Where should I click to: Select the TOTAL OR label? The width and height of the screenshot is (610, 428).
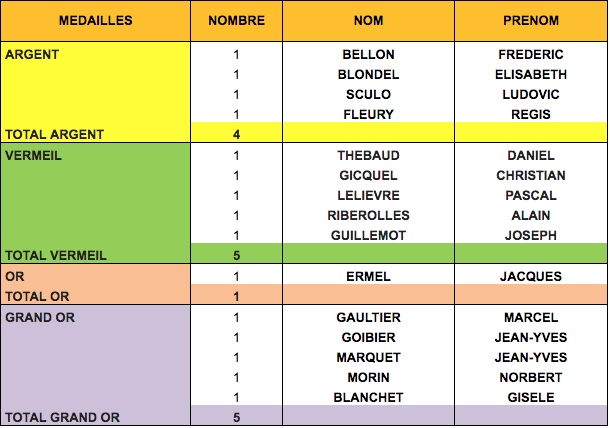[x=37, y=296]
